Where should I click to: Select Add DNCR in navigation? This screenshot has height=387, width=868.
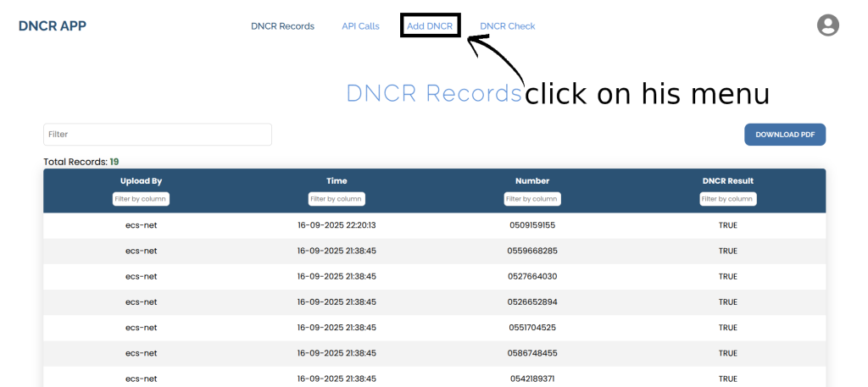(x=430, y=26)
